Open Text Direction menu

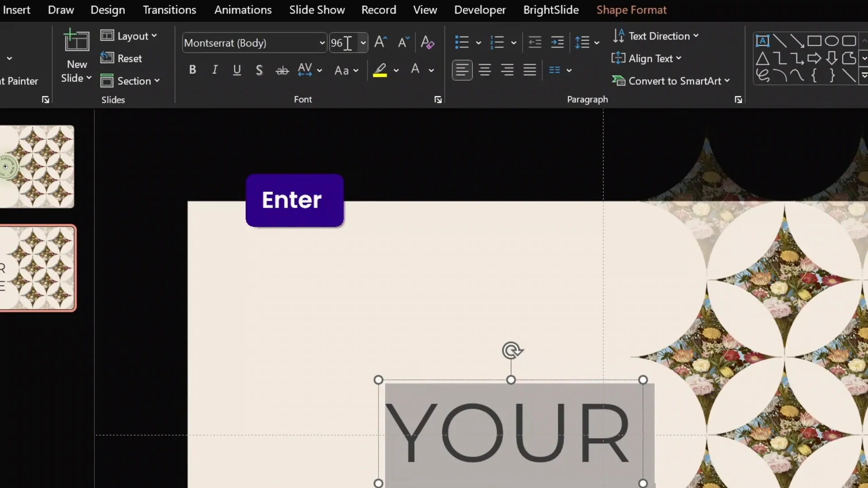click(x=656, y=36)
